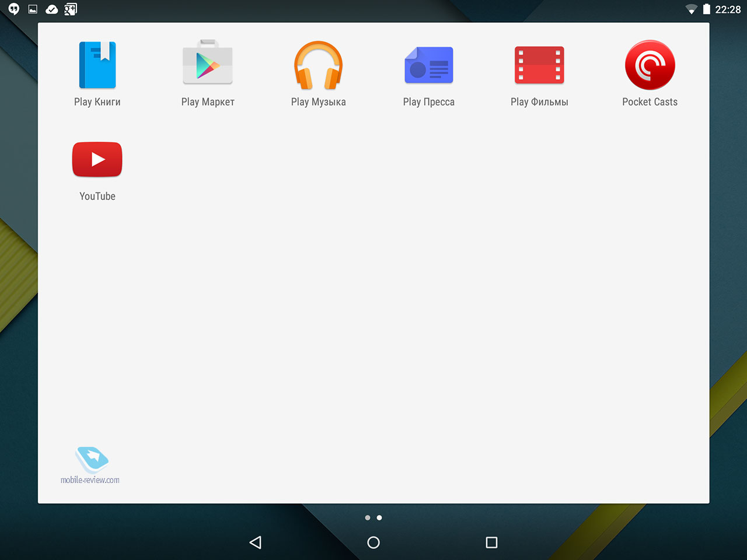Open Play Музыка headphones icon
The image size is (747, 560).
point(318,65)
